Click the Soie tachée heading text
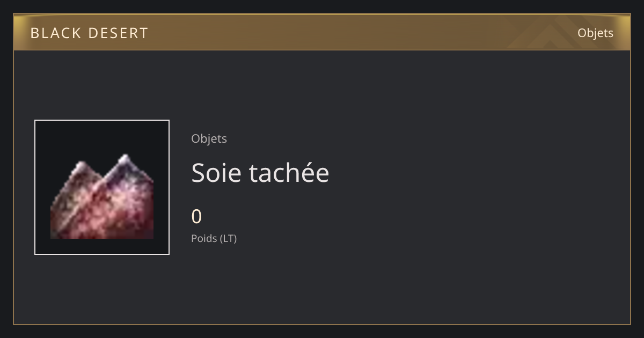Image resolution: width=644 pixels, height=338 pixels. (x=260, y=173)
